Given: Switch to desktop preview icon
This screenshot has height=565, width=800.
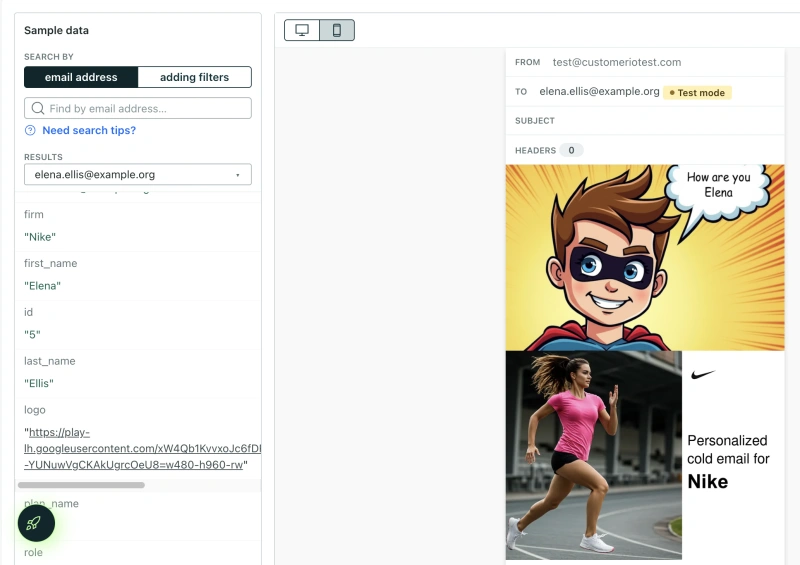Looking at the screenshot, I should point(302,30).
